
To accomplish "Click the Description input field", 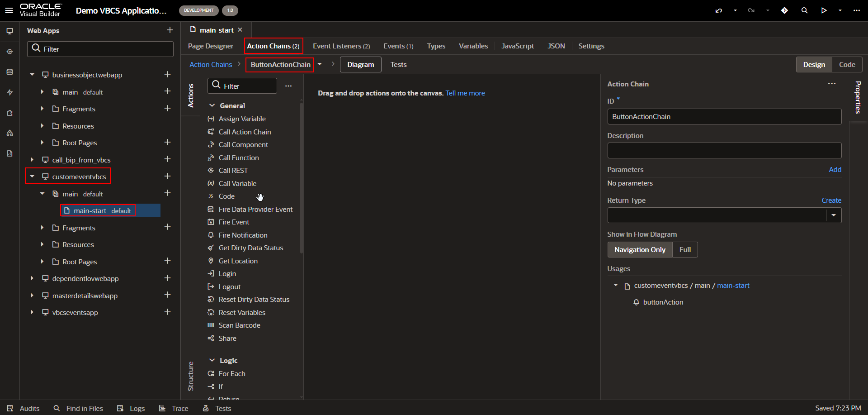I will pyautogui.click(x=724, y=151).
